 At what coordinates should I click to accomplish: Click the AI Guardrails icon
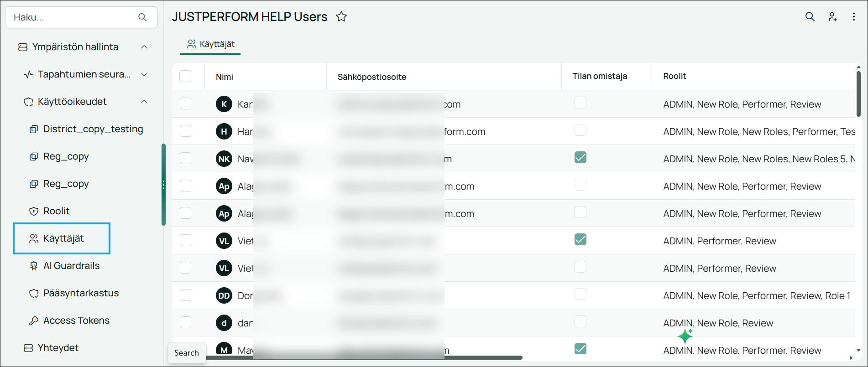(x=34, y=266)
